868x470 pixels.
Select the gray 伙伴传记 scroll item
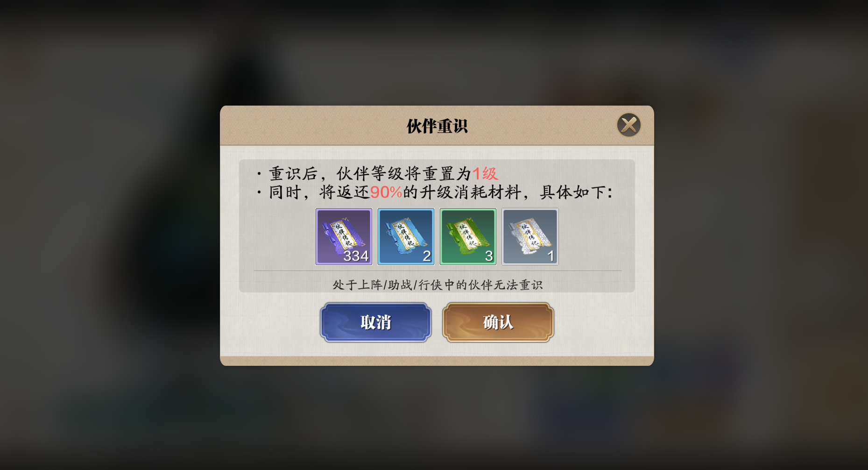pyautogui.click(x=530, y=236)
